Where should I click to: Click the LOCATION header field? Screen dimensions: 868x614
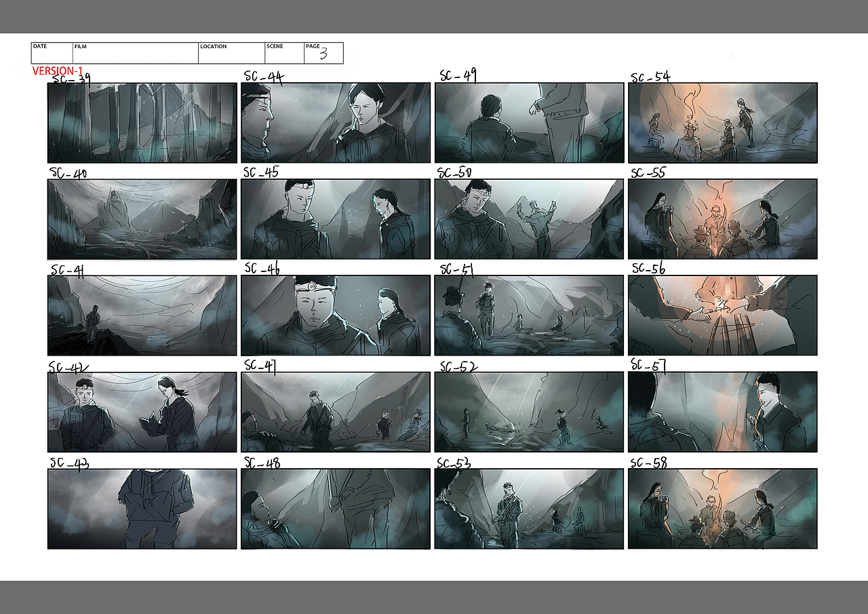click(x=231, y=53)
